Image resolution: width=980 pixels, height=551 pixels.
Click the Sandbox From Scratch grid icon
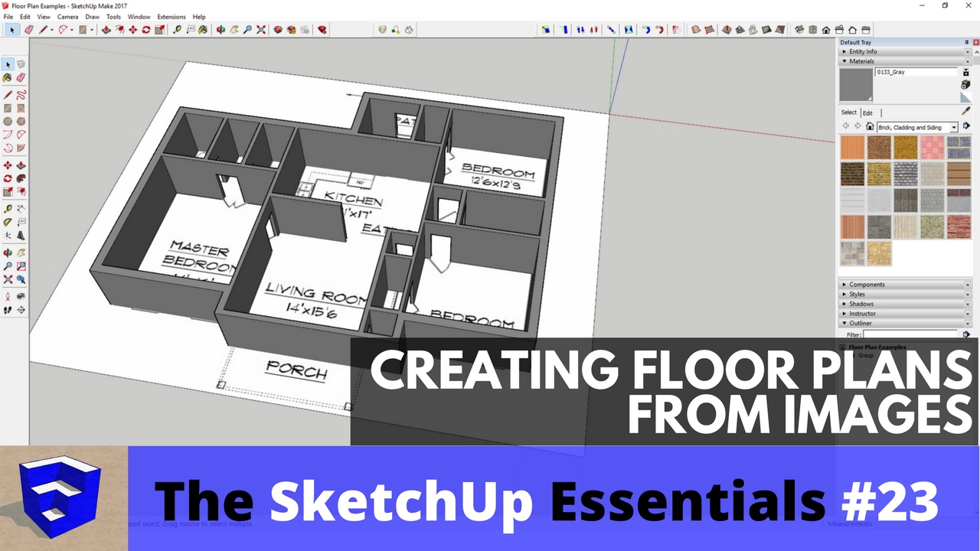pos(709,30)
